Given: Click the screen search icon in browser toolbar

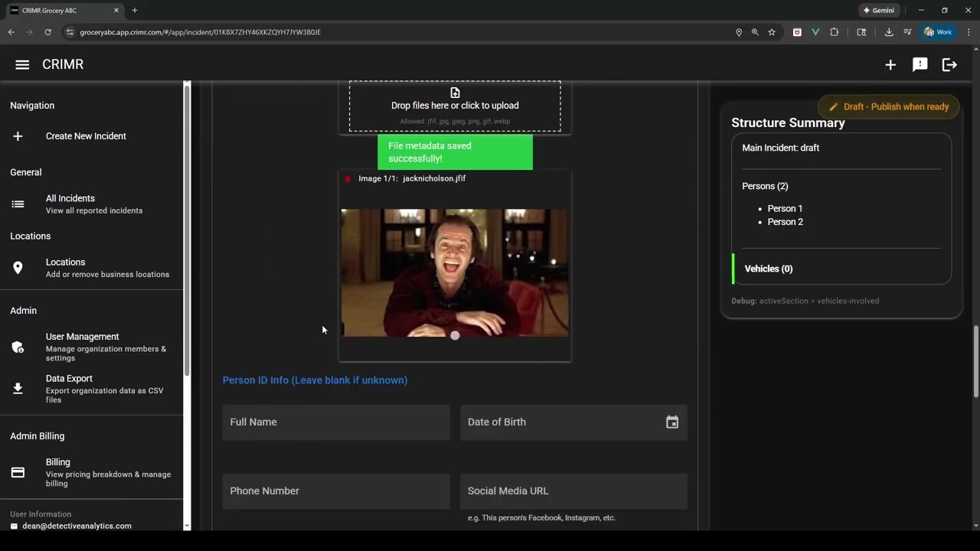Looking at the screenshot, I should click(x=861, y=32).
